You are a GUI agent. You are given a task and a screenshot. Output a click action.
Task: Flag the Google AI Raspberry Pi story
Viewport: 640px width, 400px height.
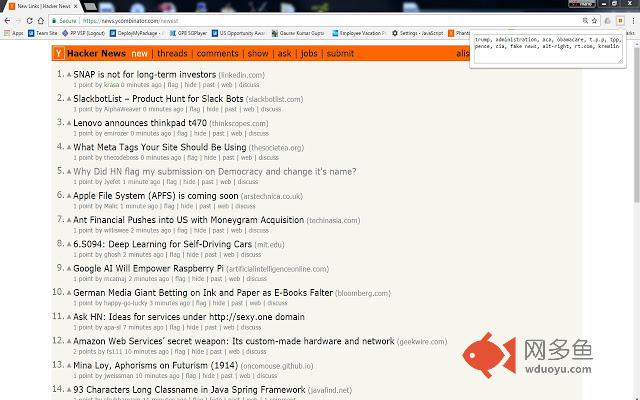pyautogui.click(x=180, y=279)
